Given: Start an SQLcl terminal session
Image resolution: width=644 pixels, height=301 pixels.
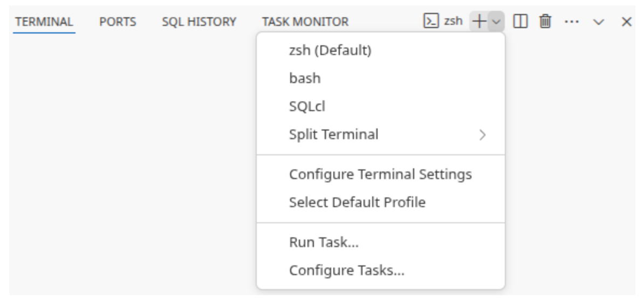Looking at the screenshot, I should [x=307, y=106].
